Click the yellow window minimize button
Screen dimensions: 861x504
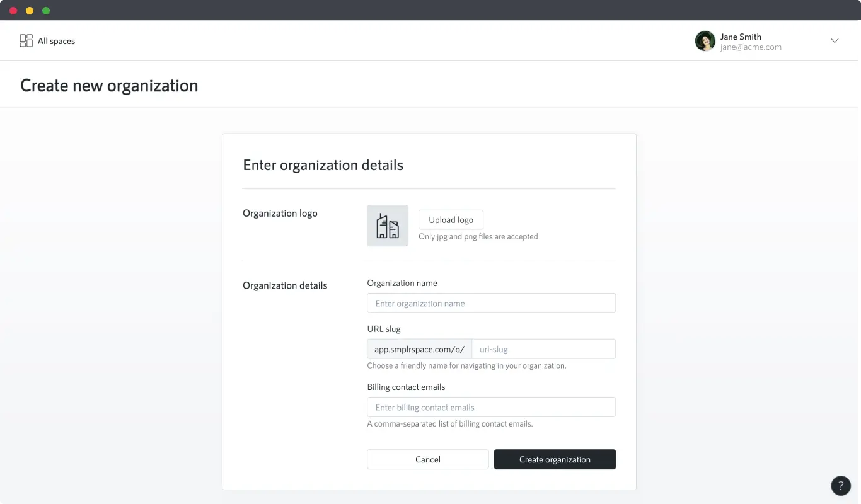point(30,11)
